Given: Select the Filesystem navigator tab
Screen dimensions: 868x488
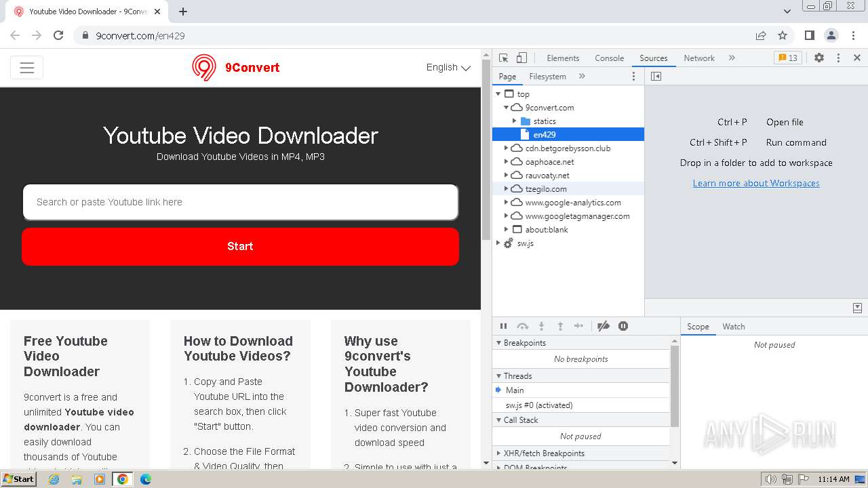Looking at the screenshot, I should tap(547, 77).
